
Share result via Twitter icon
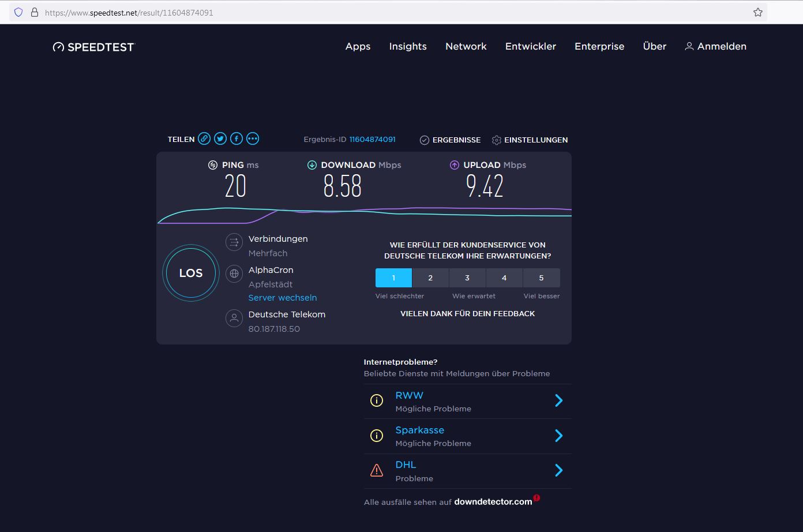pyautogui.click(x=220, y=138)
